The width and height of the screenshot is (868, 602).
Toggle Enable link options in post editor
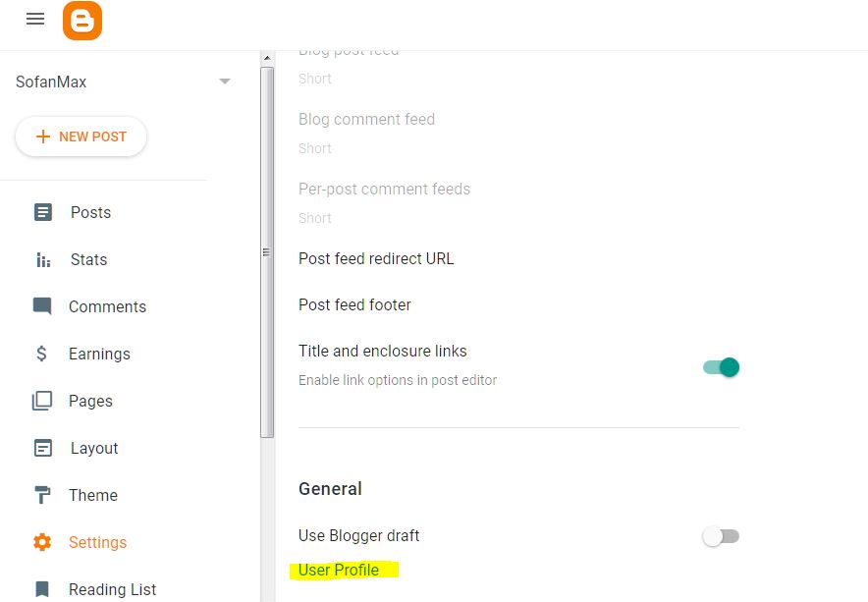pos(720,365)
